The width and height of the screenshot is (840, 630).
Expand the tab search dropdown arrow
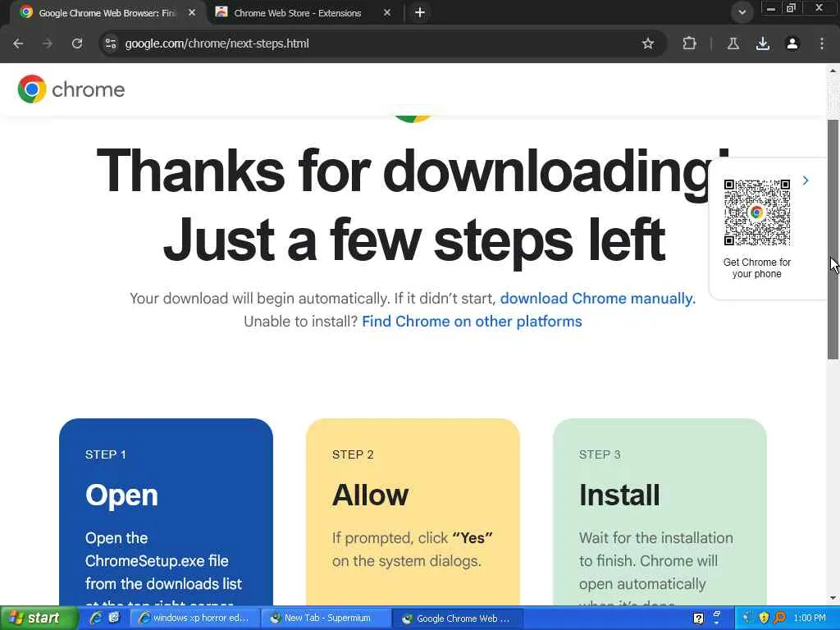point(742,12)
